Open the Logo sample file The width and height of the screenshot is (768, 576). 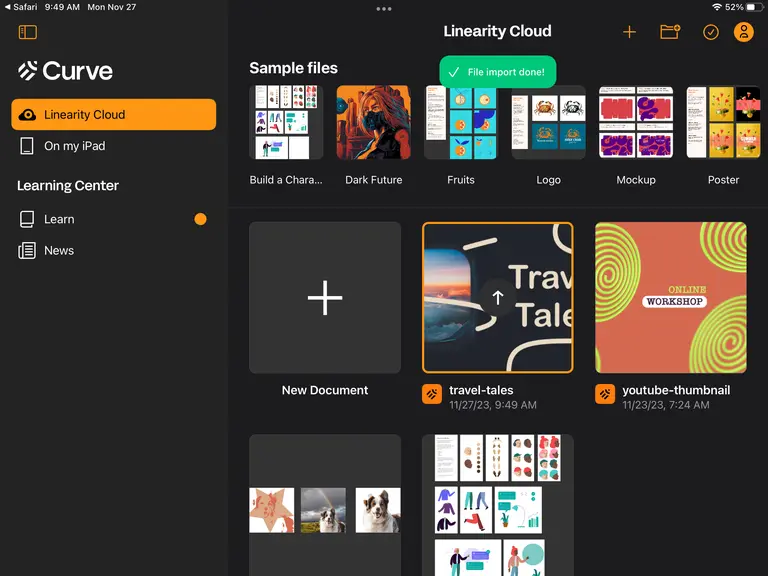click(549, 122)
